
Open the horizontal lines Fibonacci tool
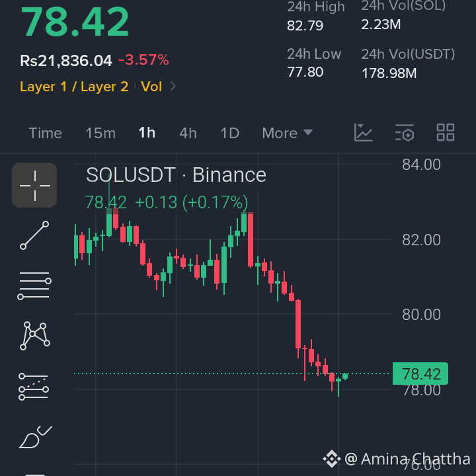34,286
